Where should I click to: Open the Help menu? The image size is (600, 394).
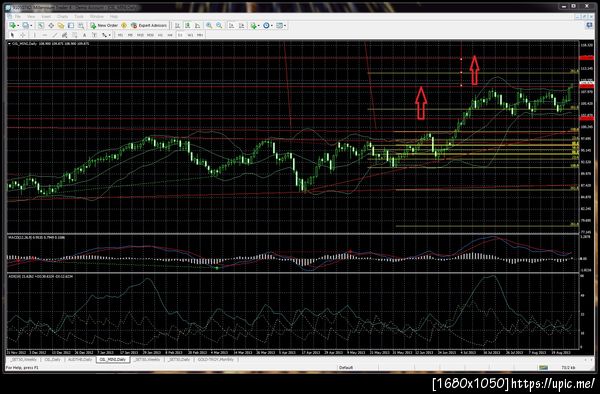click(114, 16)
